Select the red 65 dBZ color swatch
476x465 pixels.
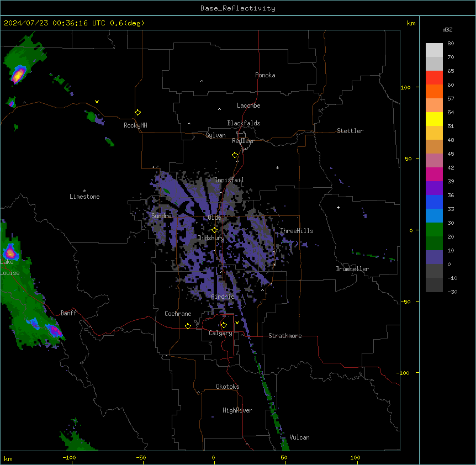(434, 78)
